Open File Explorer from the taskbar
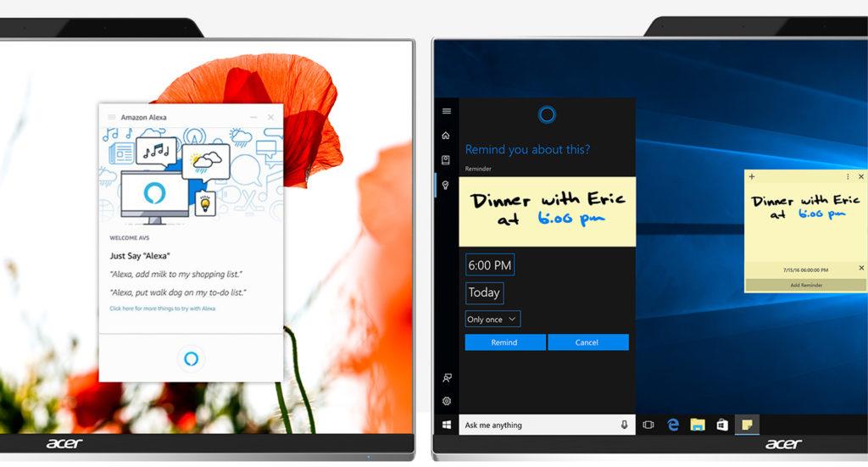868x467 pixels. coord(698,425)
